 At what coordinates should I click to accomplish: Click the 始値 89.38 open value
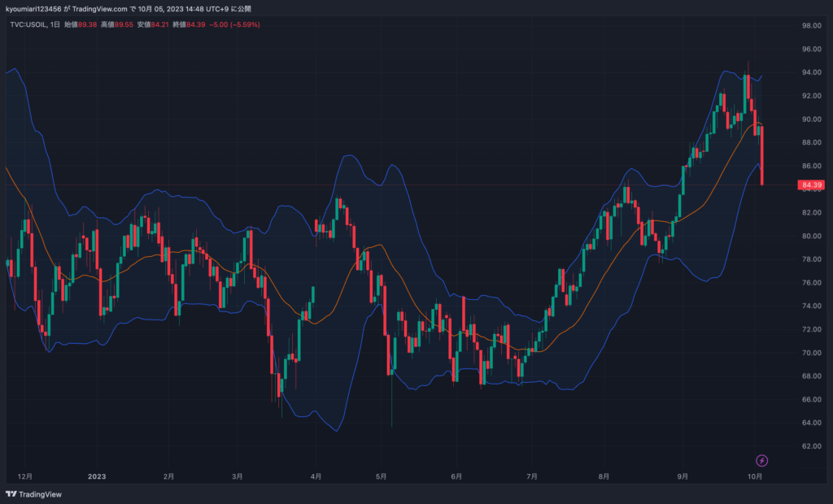[81, 24]
